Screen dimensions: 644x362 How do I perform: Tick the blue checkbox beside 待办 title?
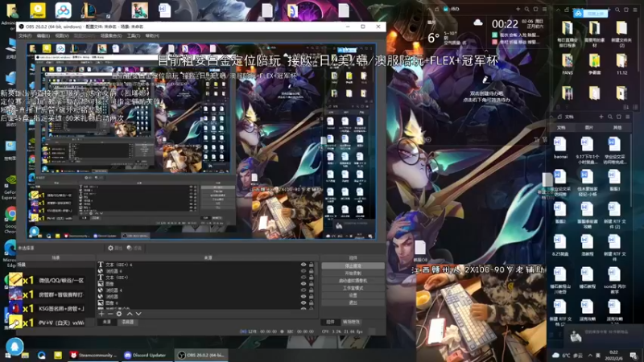click(446, 9)
